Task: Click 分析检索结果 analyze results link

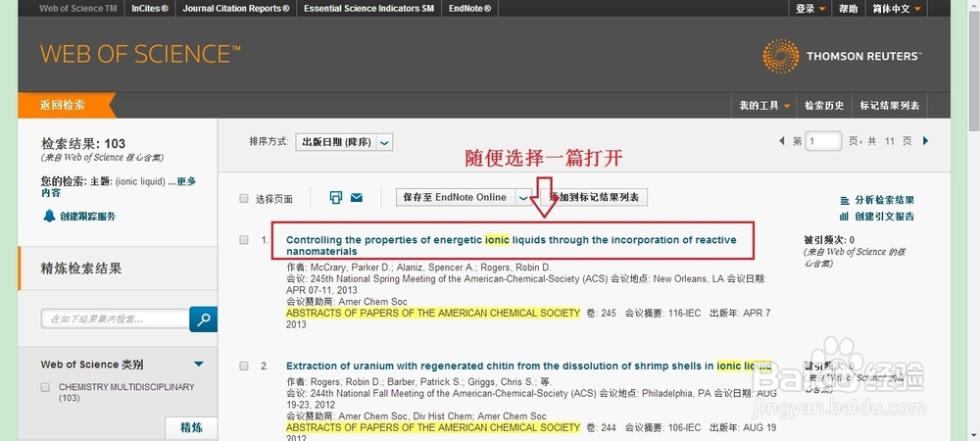Action: 884,201
